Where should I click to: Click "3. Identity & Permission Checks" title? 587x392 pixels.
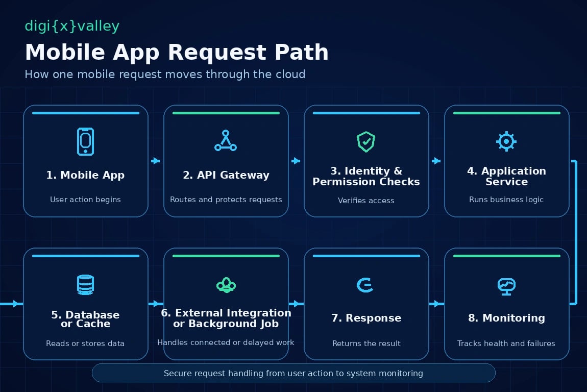coord(366,176)
